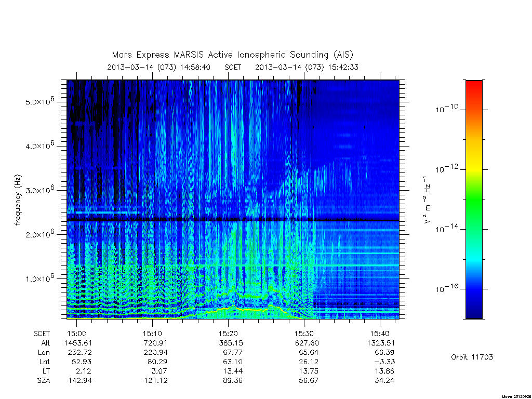Click the 2.0×10⁶ frequency tick label
Viewport: 532px width, 399px height.
pyautogui.click(x=39, y=234)
